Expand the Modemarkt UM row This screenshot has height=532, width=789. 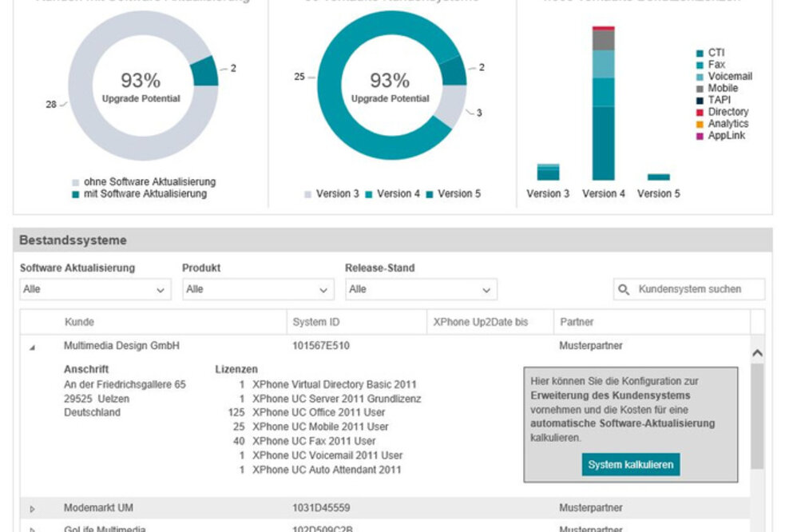tap(33, 509)
